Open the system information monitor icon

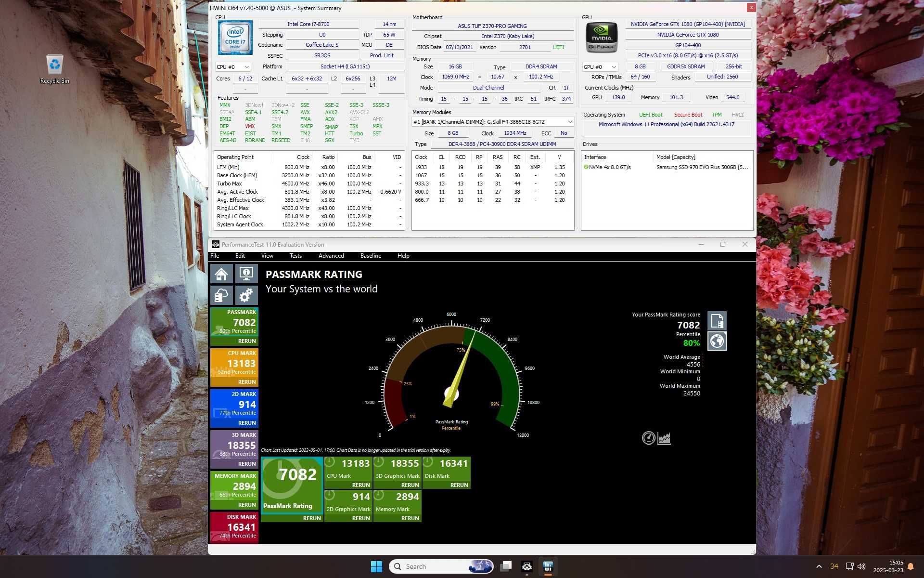pyautogui.click(x=246, y=274)
